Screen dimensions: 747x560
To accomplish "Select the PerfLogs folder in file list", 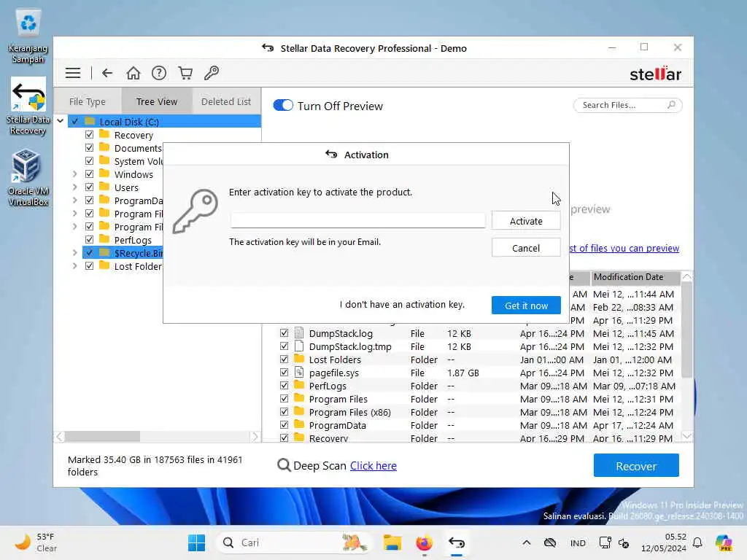I will tap(479, 386).
